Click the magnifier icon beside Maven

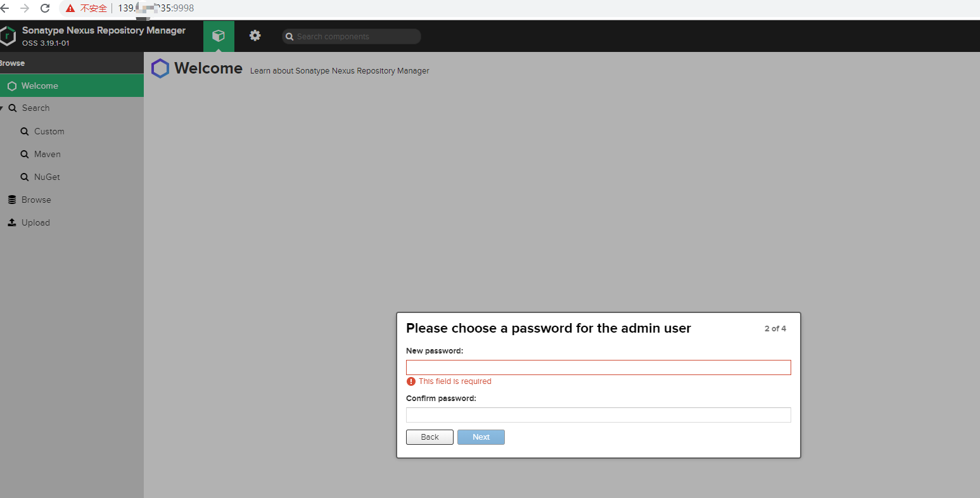25,154
